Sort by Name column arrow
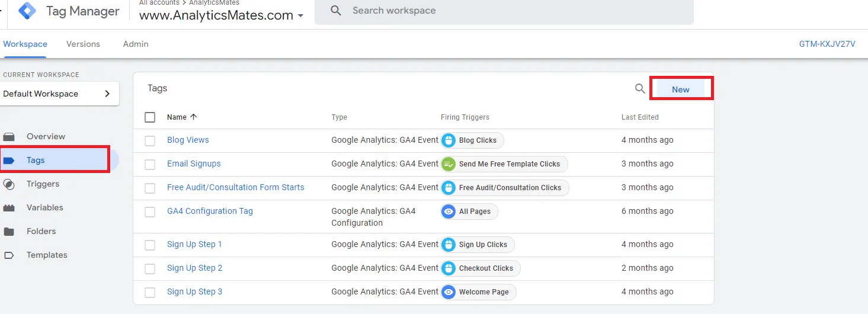868x314 pixels. click(x=194, y=117)
